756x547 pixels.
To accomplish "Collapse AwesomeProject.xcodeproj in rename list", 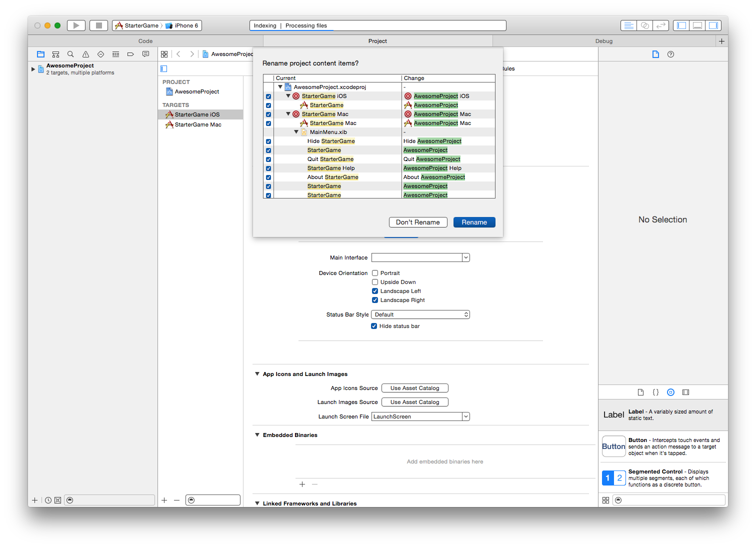I will (280, 87).
